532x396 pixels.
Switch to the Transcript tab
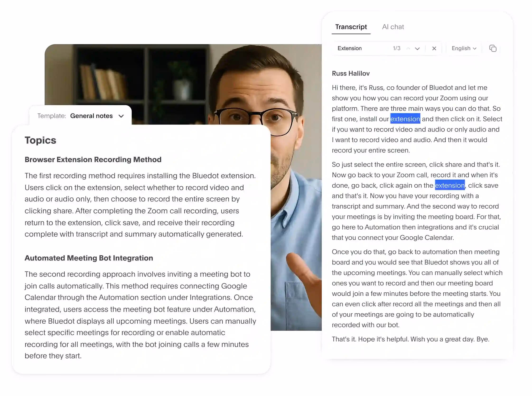click(x=351, y=27)
